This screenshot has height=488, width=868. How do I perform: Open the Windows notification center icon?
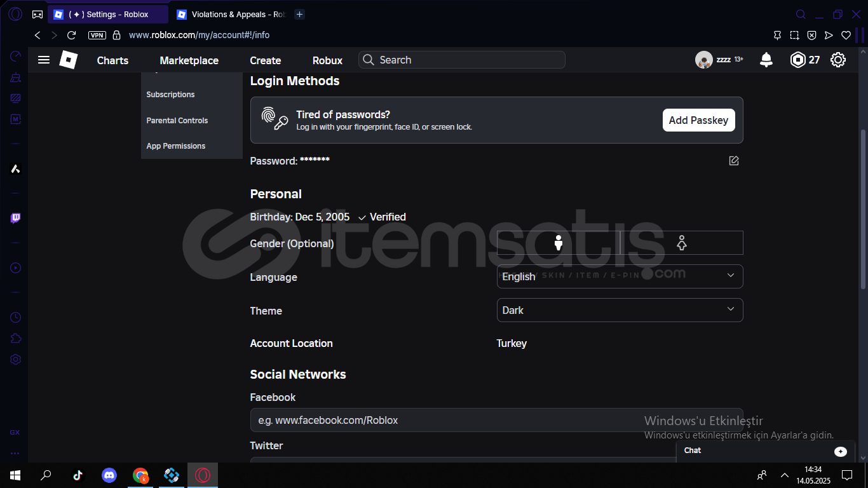[846, 475]
